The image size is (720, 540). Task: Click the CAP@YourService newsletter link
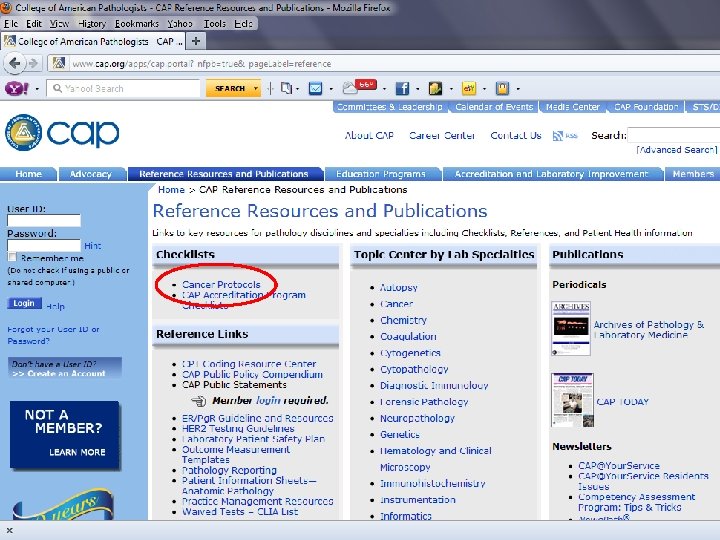click(619, 465)
